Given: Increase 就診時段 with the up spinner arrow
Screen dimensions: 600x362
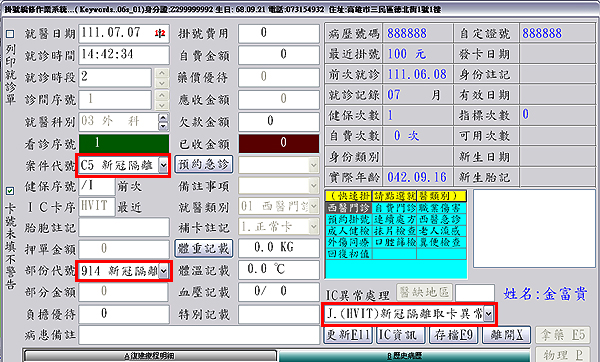Looking at the screenshot, I should [x=163, y=73].
